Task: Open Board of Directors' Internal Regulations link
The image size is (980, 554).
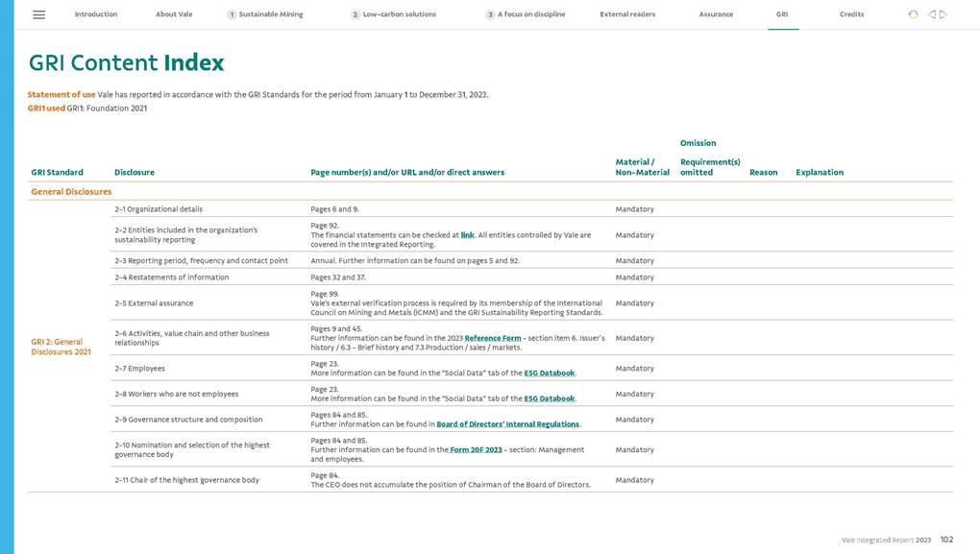Action: (x=507, y=424)
